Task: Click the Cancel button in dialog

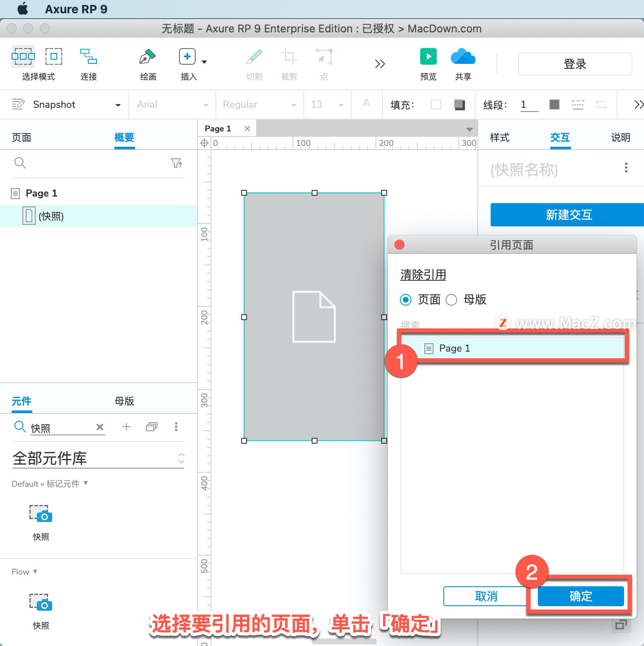Action: 486,596
